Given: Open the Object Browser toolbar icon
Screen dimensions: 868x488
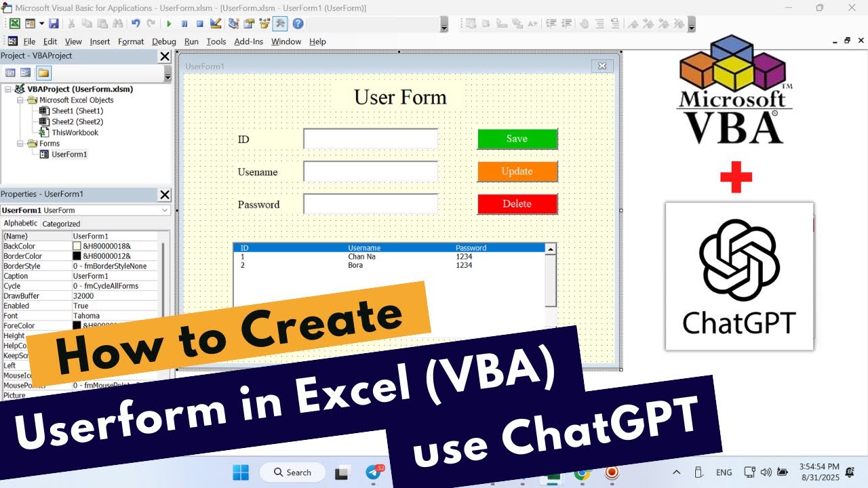Looking at the screenshot, I should point(264,24).
